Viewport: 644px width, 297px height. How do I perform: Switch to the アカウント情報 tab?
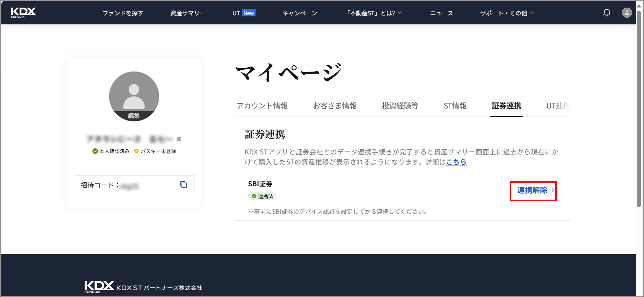(262, 106)
